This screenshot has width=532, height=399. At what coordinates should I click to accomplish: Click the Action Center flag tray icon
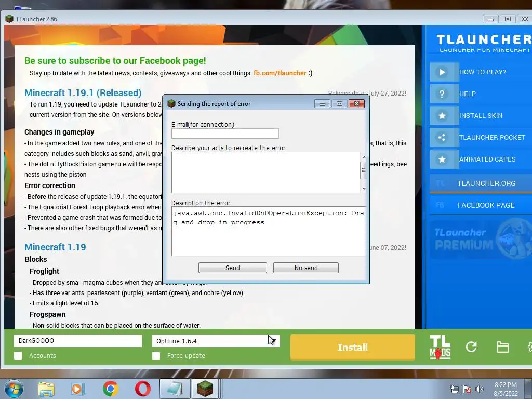pyautogui.click(x=467, y=389)
